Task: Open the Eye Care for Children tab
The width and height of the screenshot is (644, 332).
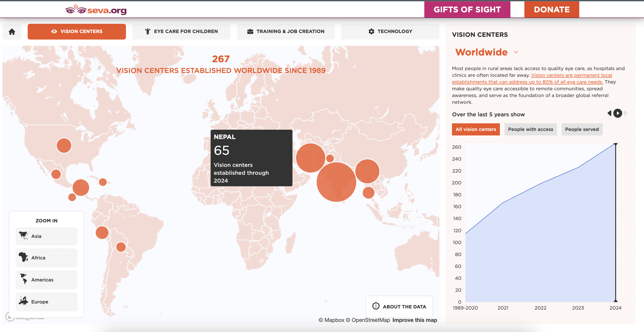Action: tap(181, 31)
